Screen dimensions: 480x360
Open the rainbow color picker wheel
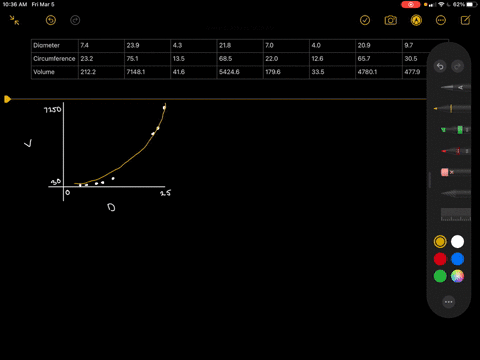pos(457,276)
